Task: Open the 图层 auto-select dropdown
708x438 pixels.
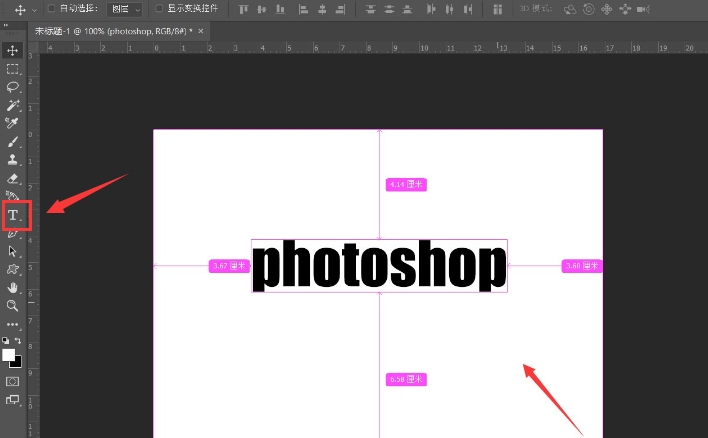Action: pos(125,9)
